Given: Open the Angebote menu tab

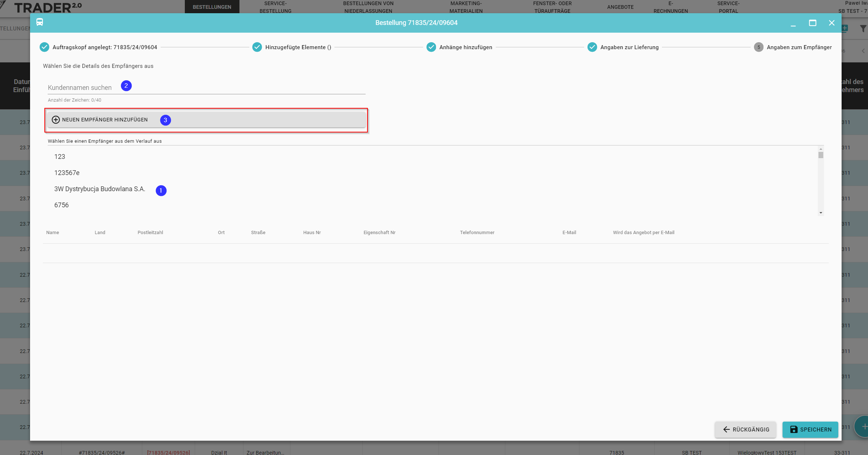Looking at the screenshot, I should click(x=620, y=7).
